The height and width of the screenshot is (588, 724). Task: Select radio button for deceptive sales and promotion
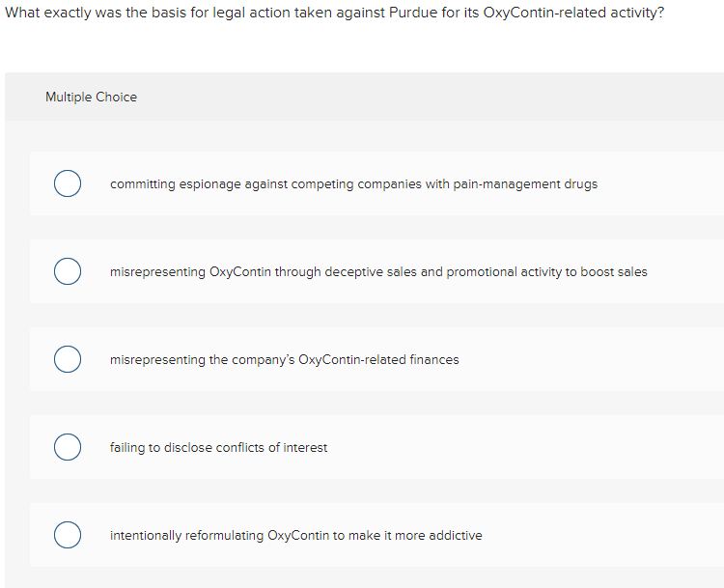pyautogui.click(x=67, y=271)
